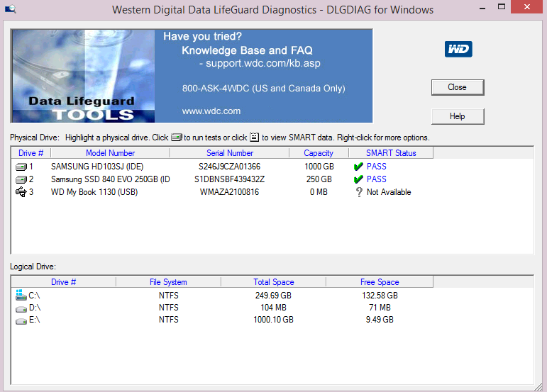Sort logical drives by File System header
This screenshot has height=392, width=547.
168,282
